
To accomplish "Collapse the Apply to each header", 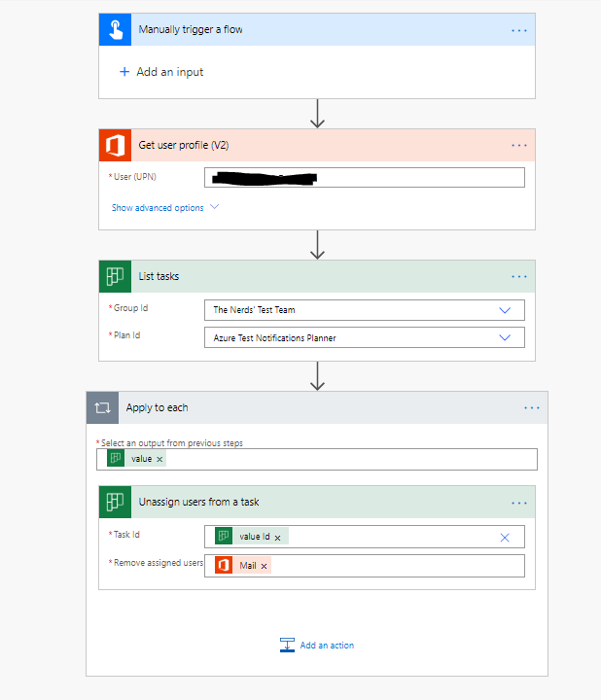I will pyautogui.click(x=317, y=407).
